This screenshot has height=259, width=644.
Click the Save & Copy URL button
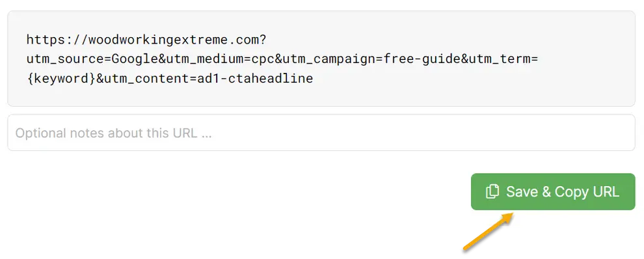[x=553, y=191]
